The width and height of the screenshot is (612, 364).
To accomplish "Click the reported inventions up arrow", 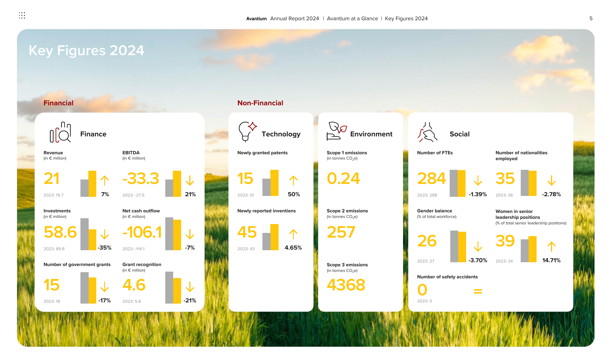I will 294,234.
